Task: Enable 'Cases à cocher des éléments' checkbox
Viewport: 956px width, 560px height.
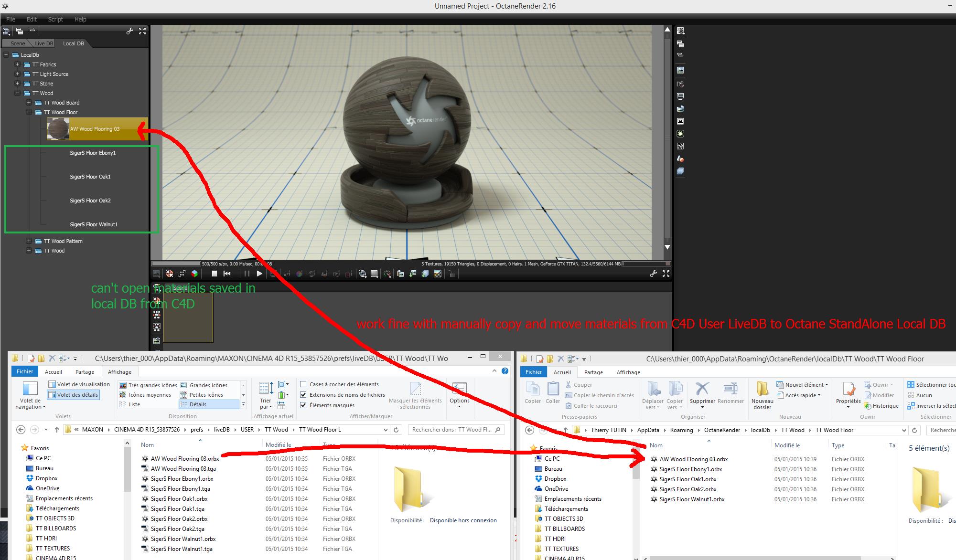Action: (x=303, y=384)
